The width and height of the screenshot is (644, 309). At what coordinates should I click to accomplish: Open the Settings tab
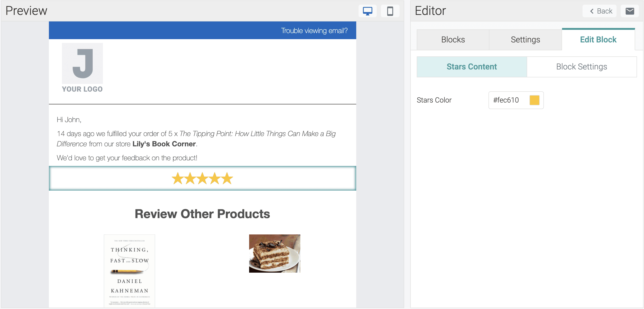point(525,40)
